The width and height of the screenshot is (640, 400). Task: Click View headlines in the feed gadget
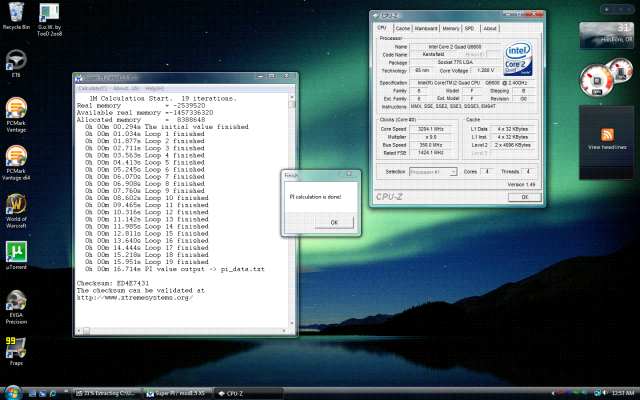(607, 147)
